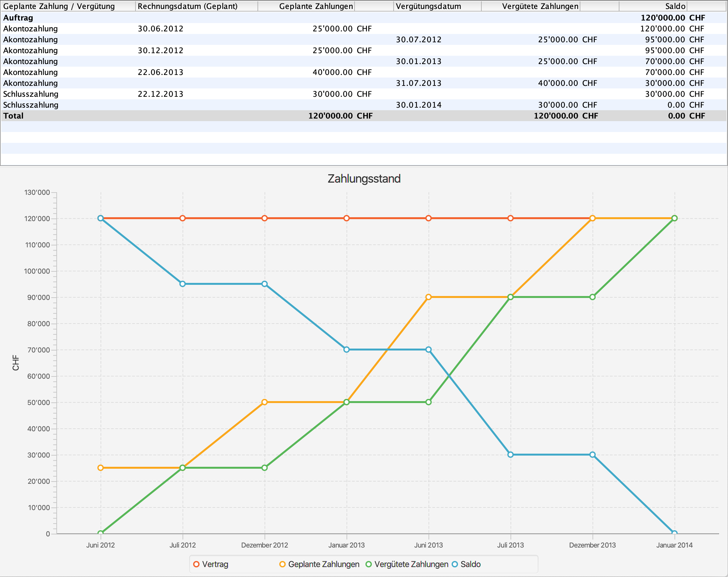Click the Geplante Zahlung / Vergütung column header
This screenshot has width=728, height=577.
click(x=68, y=6)
